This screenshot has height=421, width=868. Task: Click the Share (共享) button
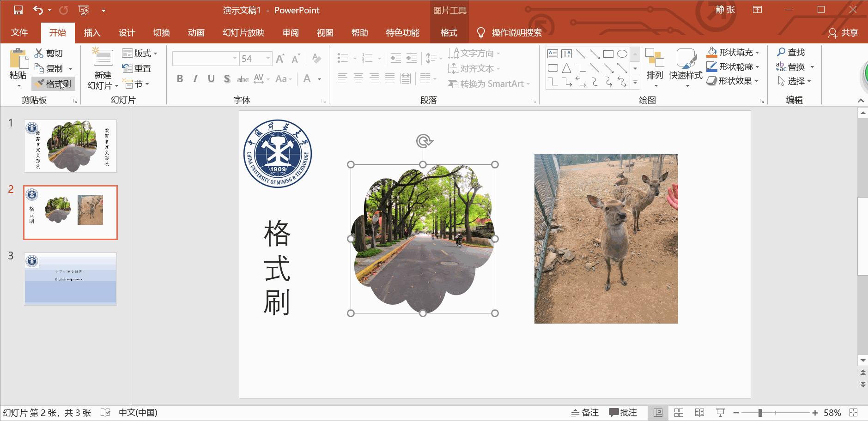point(844,33)
